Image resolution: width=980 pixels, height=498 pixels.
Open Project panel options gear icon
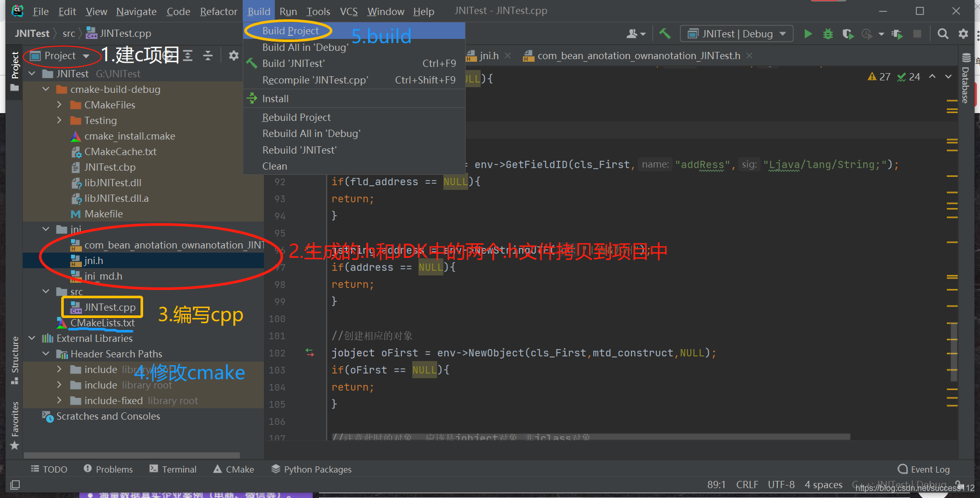click(x=234, y=56)
